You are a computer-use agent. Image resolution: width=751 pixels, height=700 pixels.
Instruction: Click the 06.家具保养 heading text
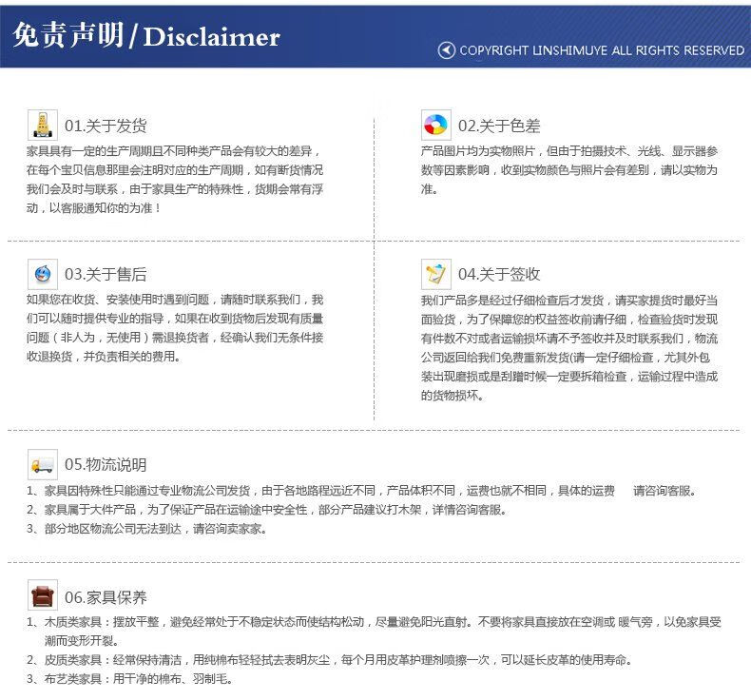(x=106, y=597)
